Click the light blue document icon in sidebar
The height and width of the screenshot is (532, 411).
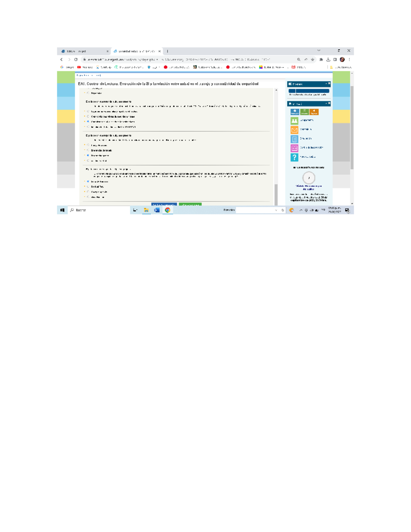pos(294,139)
